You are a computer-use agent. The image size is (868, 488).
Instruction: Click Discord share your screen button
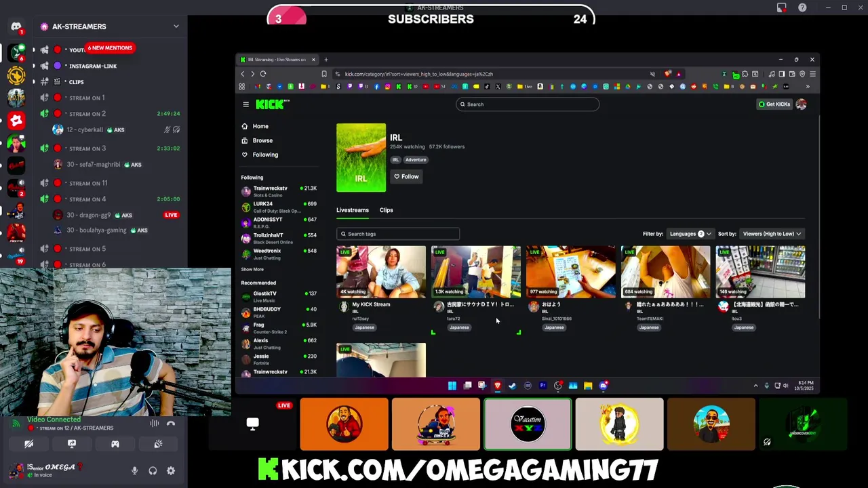72,444
